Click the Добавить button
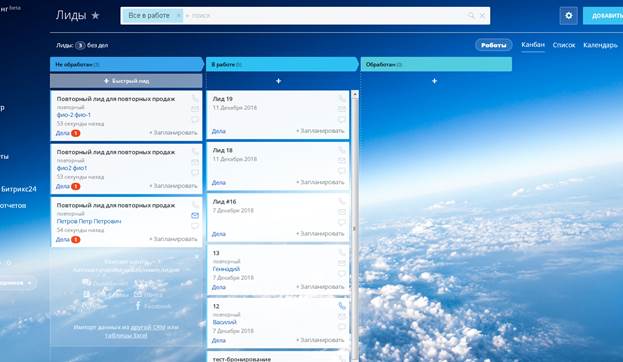The image size is (623, 362). (603, 15)
